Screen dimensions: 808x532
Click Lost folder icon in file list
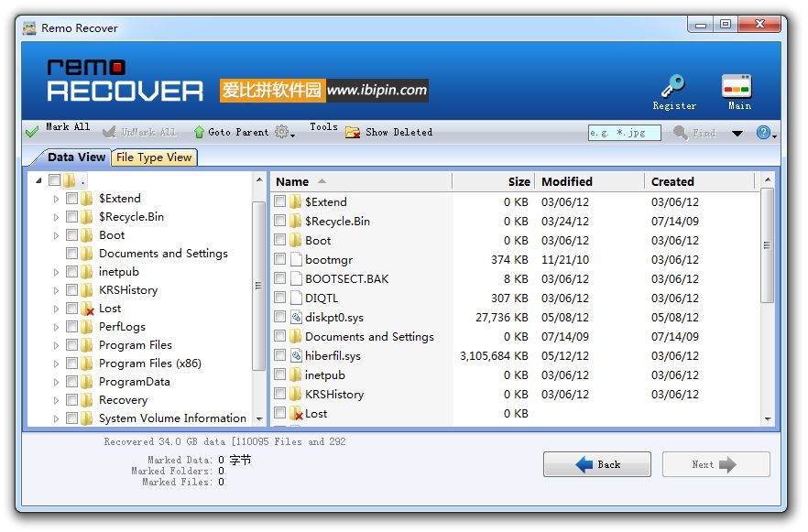296,413
